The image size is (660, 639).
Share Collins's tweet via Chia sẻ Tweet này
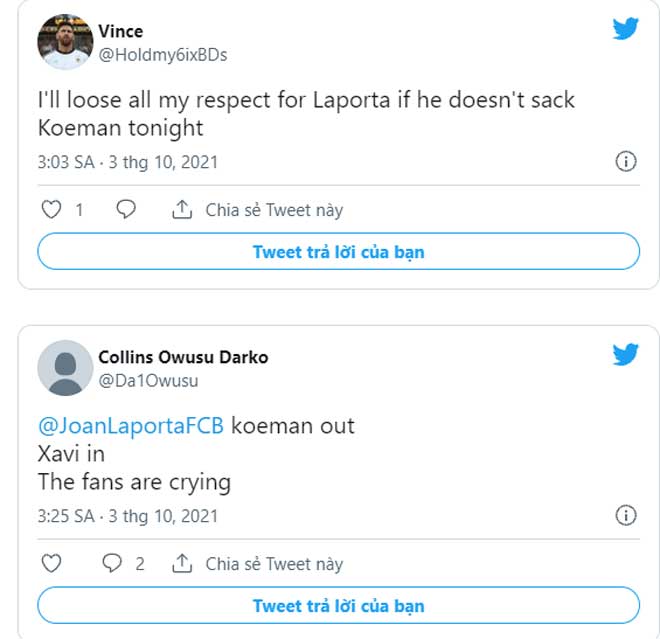(258, 564)
